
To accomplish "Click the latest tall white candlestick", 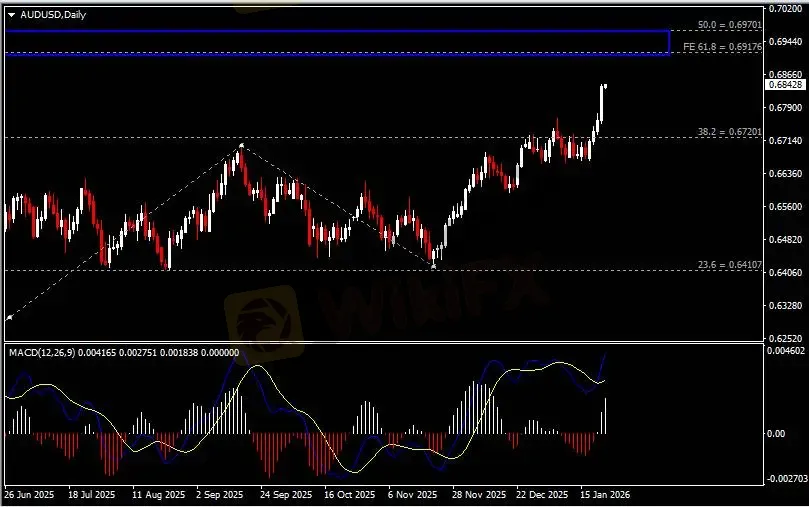I will 603,102.
